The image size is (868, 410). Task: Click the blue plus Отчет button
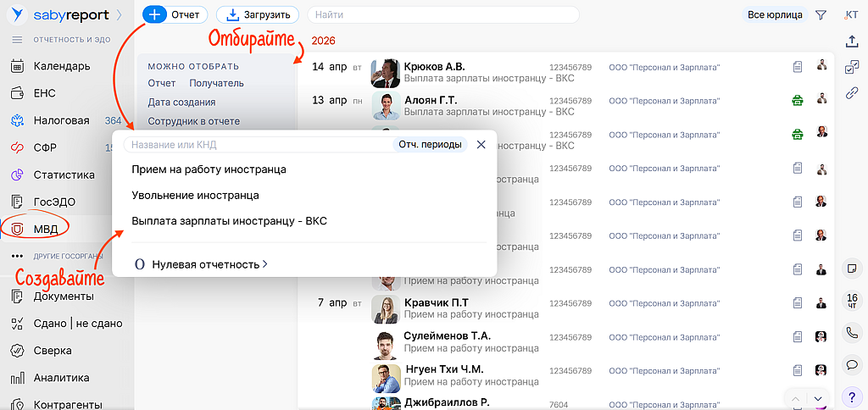tap(175, 14)
